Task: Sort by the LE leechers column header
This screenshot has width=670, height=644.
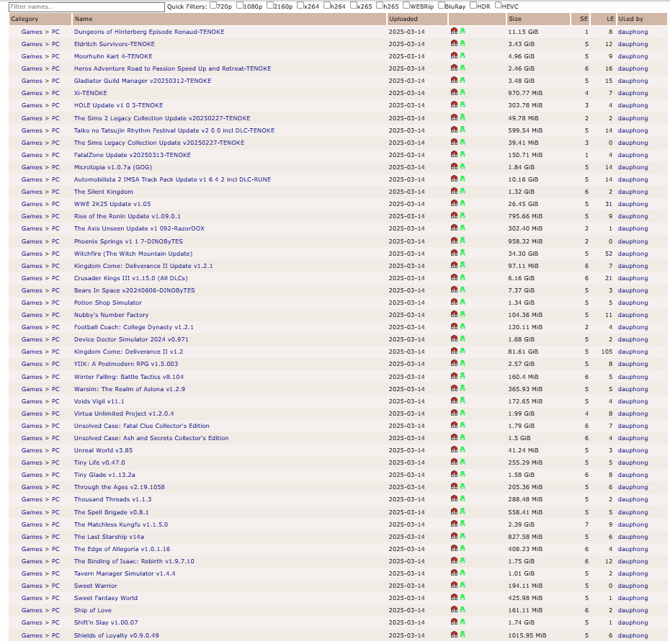Action: click(603, 19)
